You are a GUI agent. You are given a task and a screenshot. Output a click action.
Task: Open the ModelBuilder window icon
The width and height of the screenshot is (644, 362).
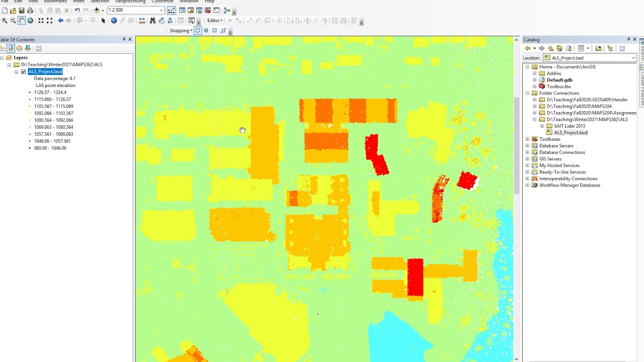click(x=227, y=10)
